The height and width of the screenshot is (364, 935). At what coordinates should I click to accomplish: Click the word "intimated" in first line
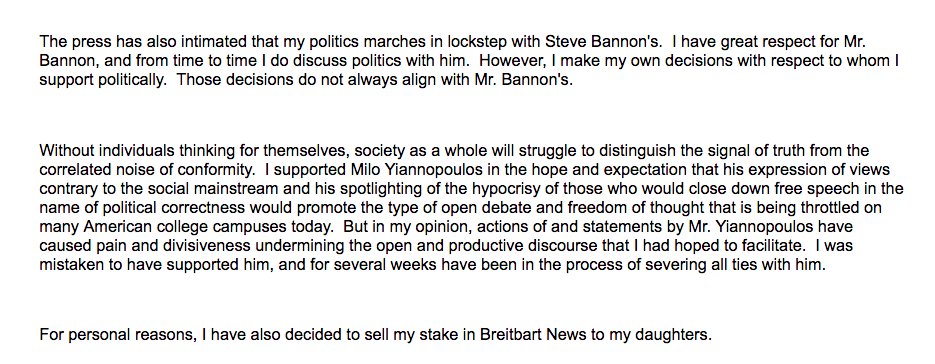click(x=200, y=42)
